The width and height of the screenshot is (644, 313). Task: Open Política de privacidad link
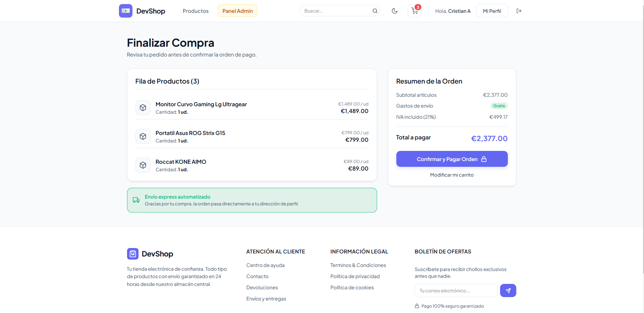355,276
